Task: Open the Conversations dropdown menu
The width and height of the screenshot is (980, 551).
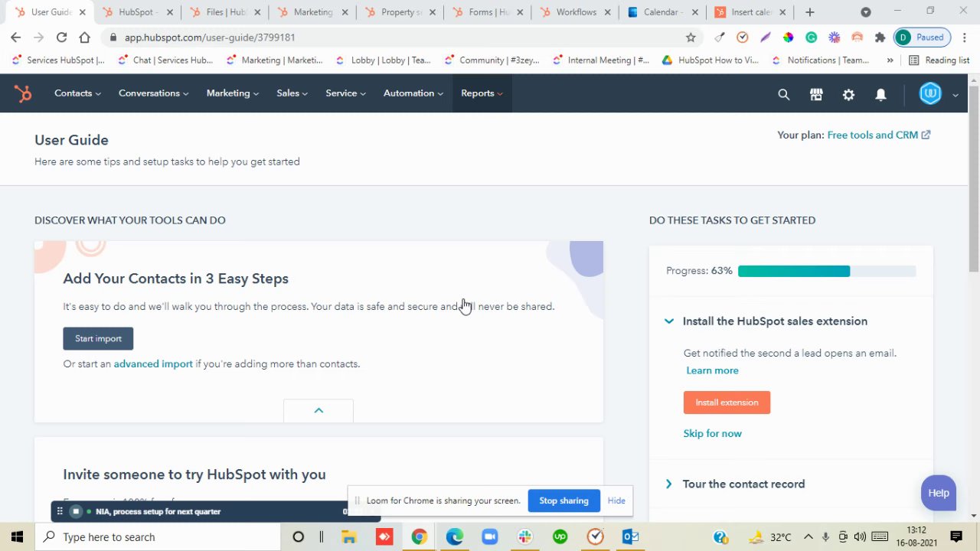Action: tap(153, 93)
